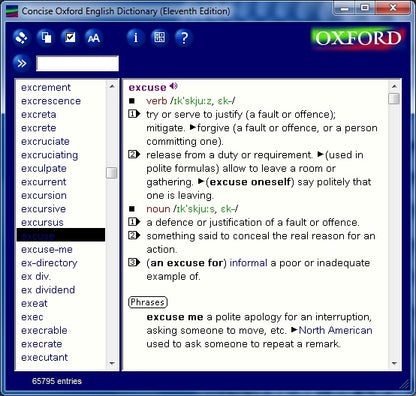This screenshot has width=416, height=396.
Task: Select 'exeat' entry
Action: coord(34,303)
